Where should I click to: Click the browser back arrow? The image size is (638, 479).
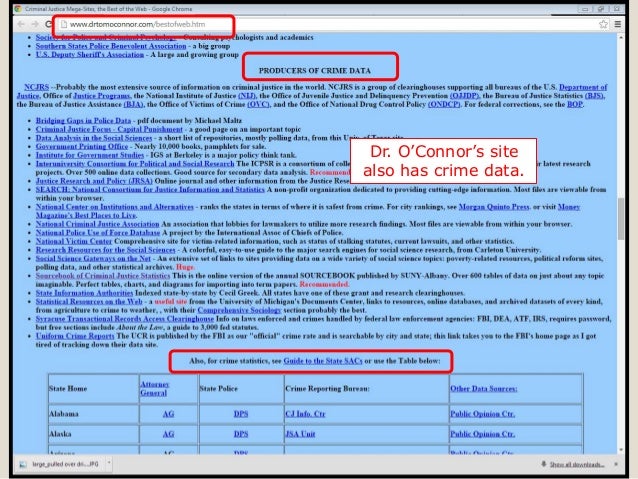(x=20, y=24)
